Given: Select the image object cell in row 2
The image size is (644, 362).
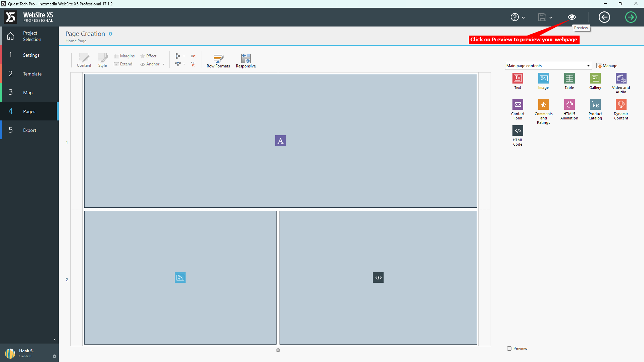Looking at the screenshot, I should pos(180,277).
